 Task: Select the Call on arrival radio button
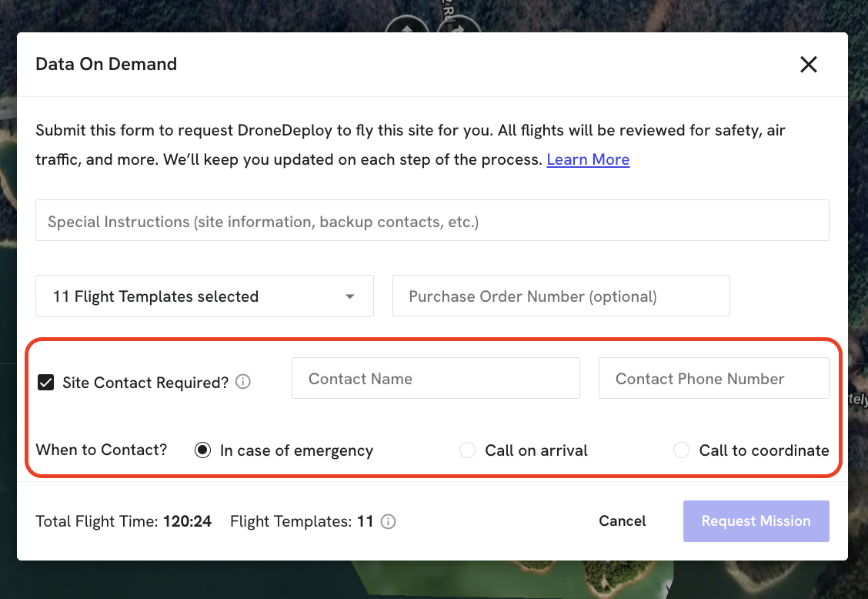click(x=467, y=450)
